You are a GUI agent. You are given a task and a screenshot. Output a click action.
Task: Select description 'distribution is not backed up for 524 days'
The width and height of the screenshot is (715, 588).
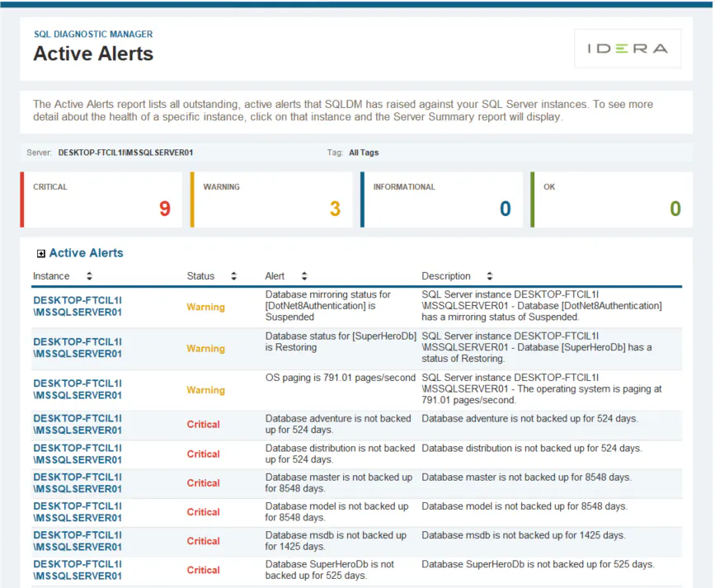[x=532, y=449]
